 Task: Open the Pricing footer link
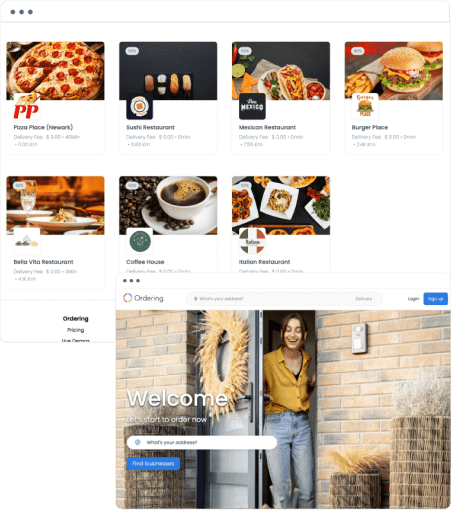[76, 330]
